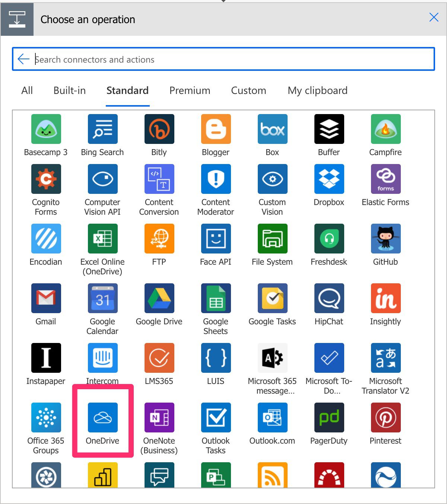447x504 pixels.
Task: Open the Outlook Tasks connector
Action: (x=216, y=417)
